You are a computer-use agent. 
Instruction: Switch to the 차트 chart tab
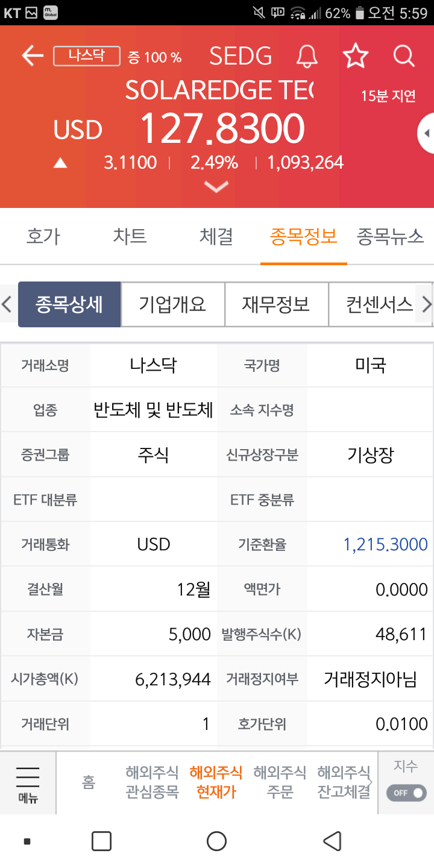pyautogui.click(x=130, y=236)
